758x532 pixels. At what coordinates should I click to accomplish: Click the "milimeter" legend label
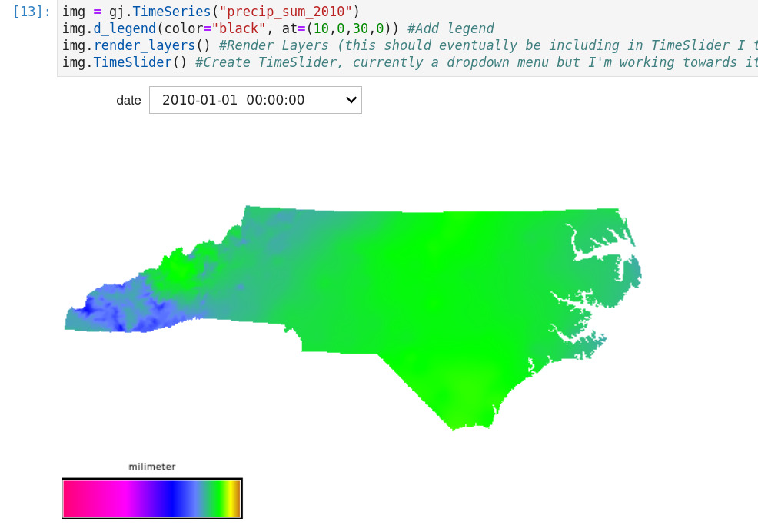151,467
